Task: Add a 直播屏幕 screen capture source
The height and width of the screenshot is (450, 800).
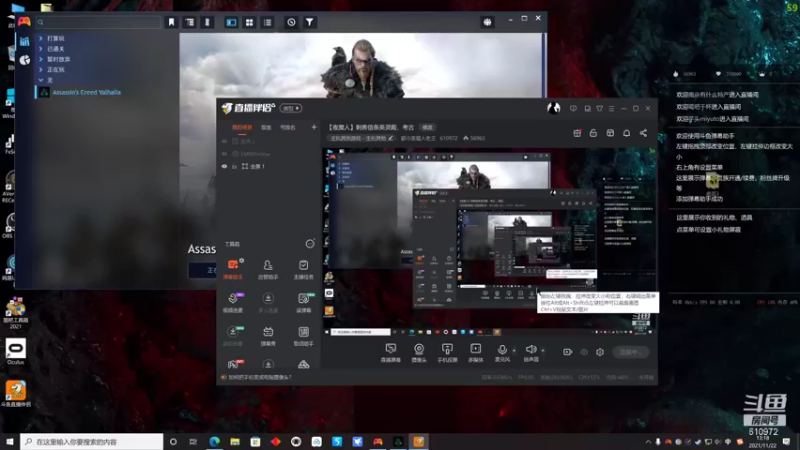Action: click(391, 353)
